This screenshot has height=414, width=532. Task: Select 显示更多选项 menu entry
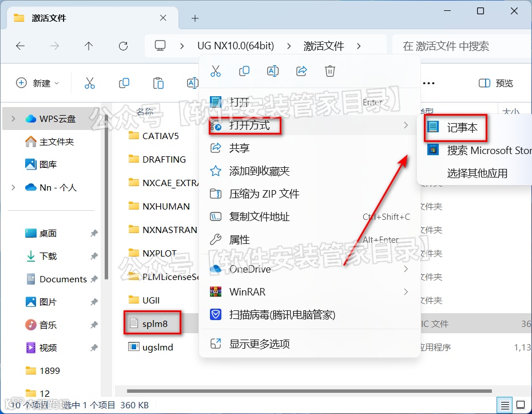(x=309, y=344)
